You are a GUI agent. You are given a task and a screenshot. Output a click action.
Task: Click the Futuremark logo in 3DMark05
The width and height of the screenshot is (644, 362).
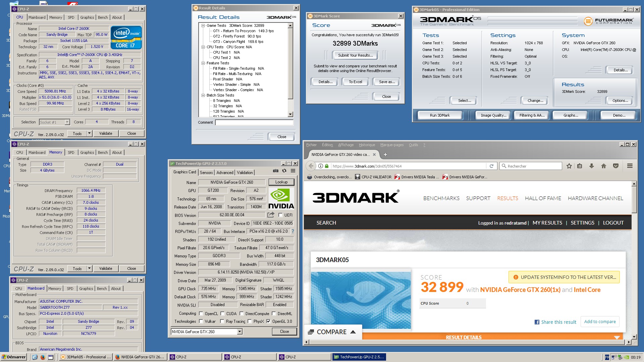tap(608, 21)
